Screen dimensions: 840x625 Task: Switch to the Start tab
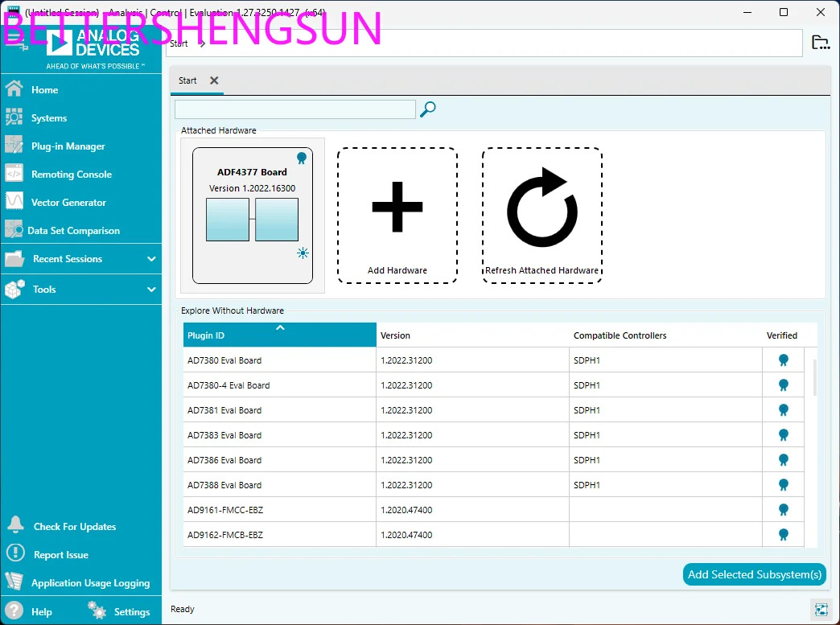tap(187, 80)
